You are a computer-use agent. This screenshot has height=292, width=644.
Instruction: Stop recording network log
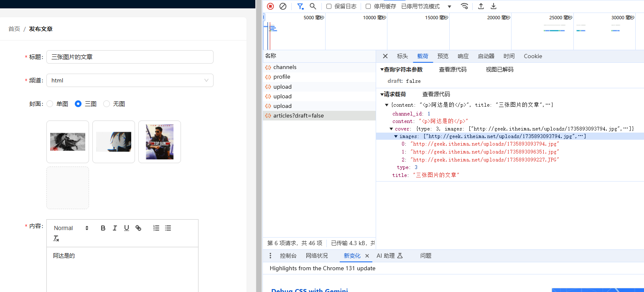tap(270, 6)
